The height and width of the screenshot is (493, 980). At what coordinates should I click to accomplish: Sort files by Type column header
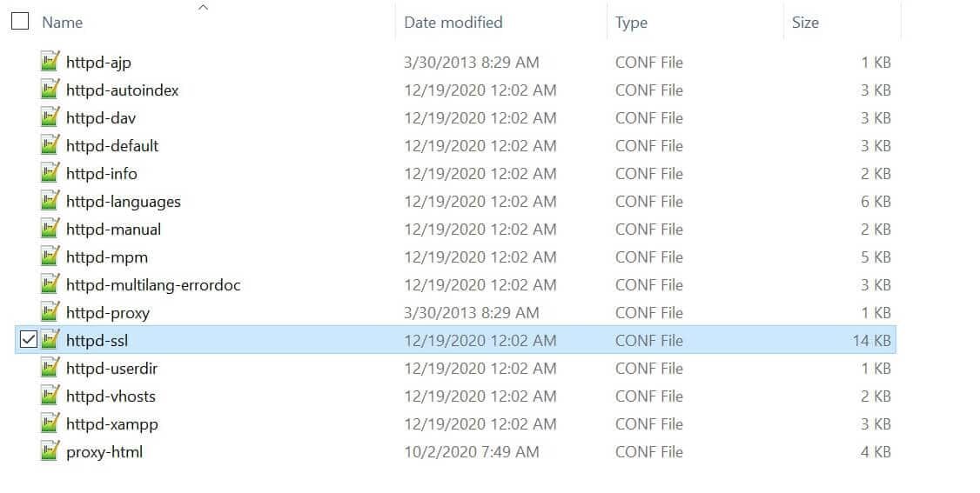click(631, 23)
